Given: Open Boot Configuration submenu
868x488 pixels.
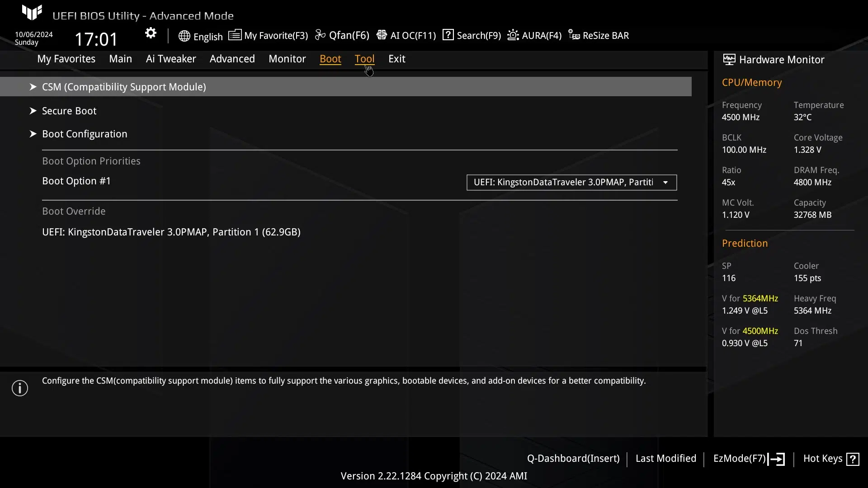Looking at the screenshot, I should point(85,134).
